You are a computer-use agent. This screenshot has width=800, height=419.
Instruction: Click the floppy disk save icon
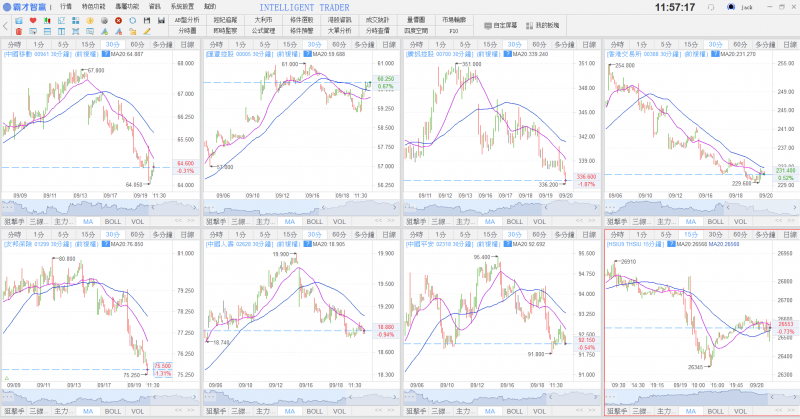click(x=147, y=20)
